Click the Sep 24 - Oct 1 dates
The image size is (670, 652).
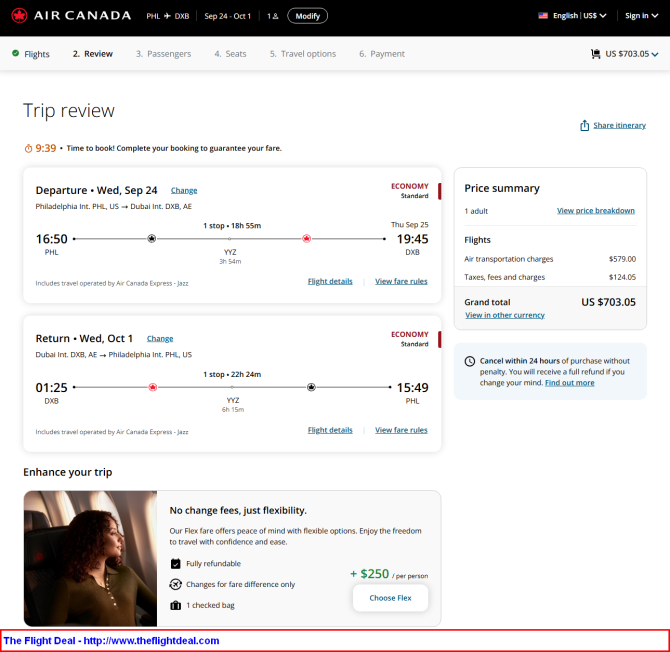click(x=228, y=16)
